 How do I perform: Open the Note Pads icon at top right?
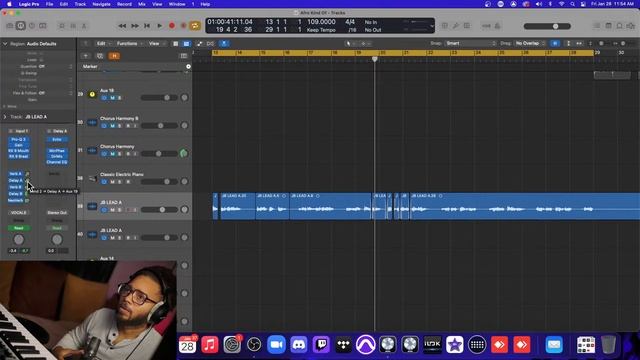(x=609, y=26)
